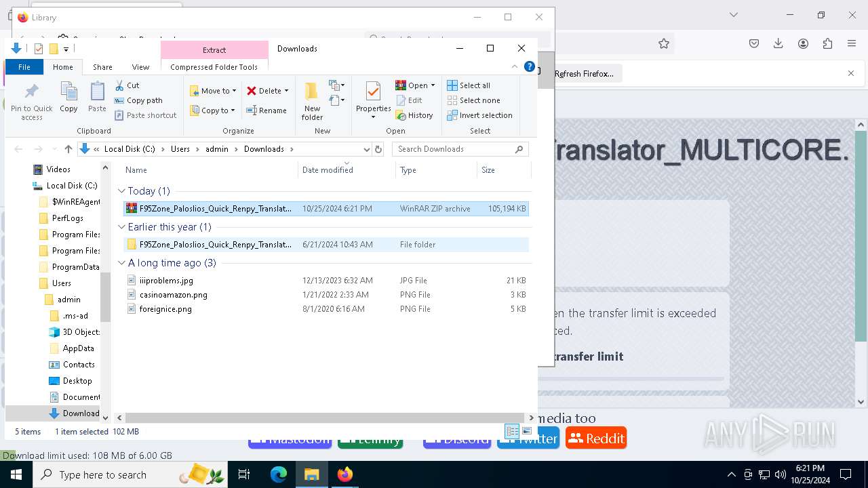868x488 pixels.
Task: Click Select all in ribbon
Action: click(468, 85)
